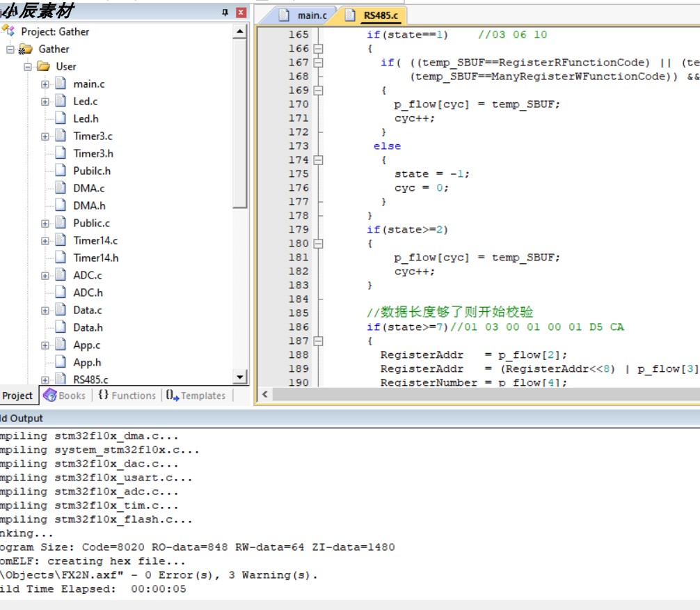Click the Gather target folder icon
This screenshot has height=610, width=700.
tap(26, 49)
